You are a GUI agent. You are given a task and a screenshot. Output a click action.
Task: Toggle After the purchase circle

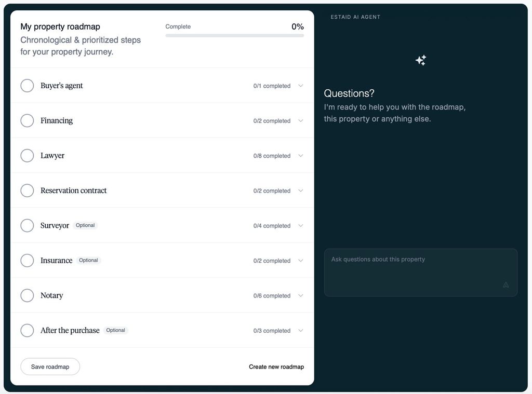[27, 331]
